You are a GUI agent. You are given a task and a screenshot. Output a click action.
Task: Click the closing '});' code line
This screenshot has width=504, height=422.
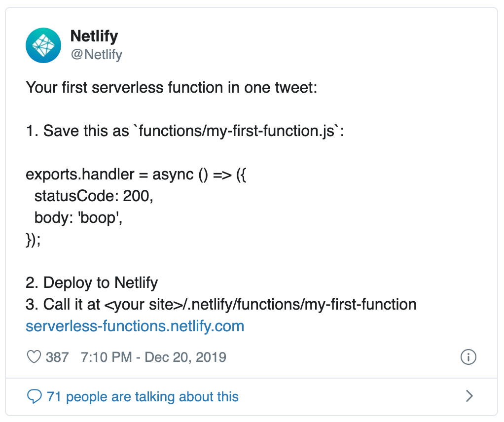(x=33, y=239)
